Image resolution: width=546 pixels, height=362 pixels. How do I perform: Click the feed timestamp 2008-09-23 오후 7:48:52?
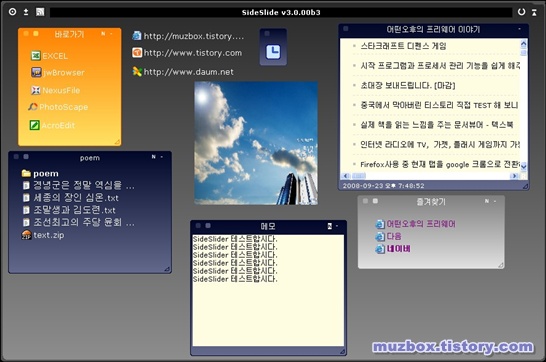(383, 186)
